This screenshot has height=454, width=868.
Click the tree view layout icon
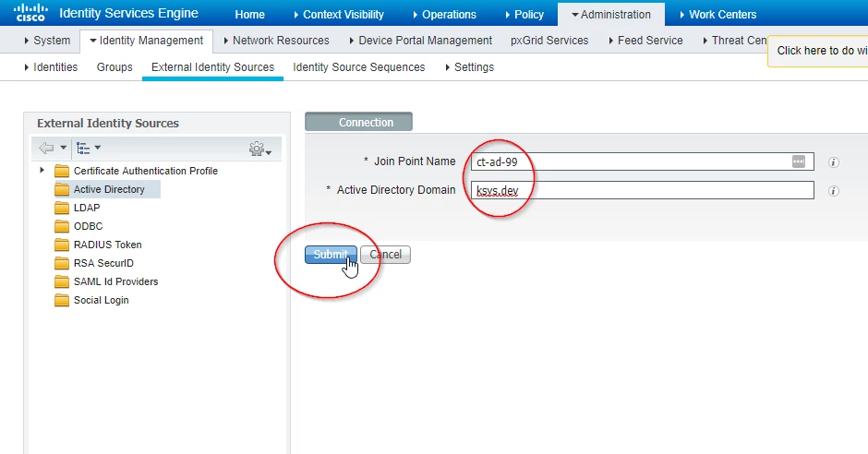pyautogui.click(x=83, y=148)
